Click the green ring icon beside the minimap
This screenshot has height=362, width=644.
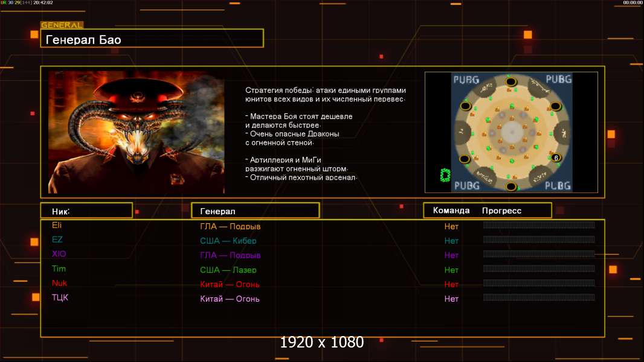click(x=445, y=175)
